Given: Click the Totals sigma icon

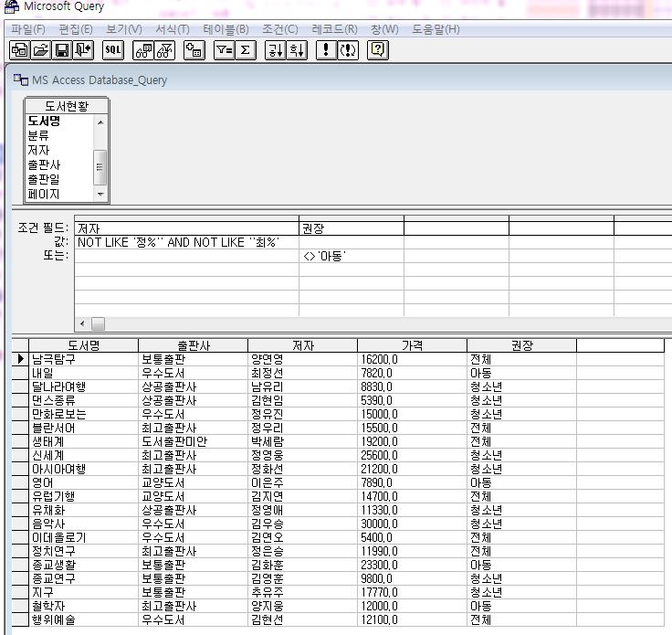Looking at the screenshot, I should coord(245,50).
